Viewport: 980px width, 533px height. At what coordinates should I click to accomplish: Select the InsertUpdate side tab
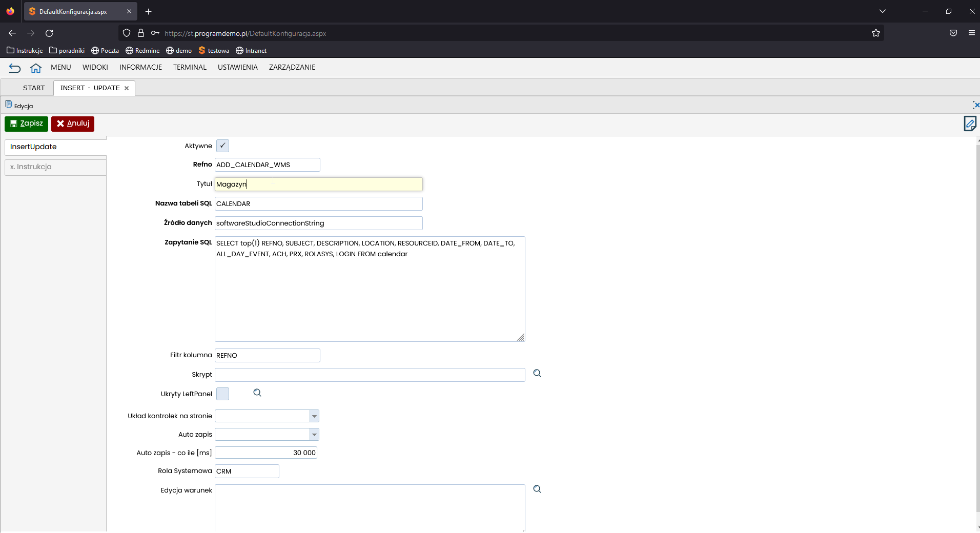(x=55, y=147)
